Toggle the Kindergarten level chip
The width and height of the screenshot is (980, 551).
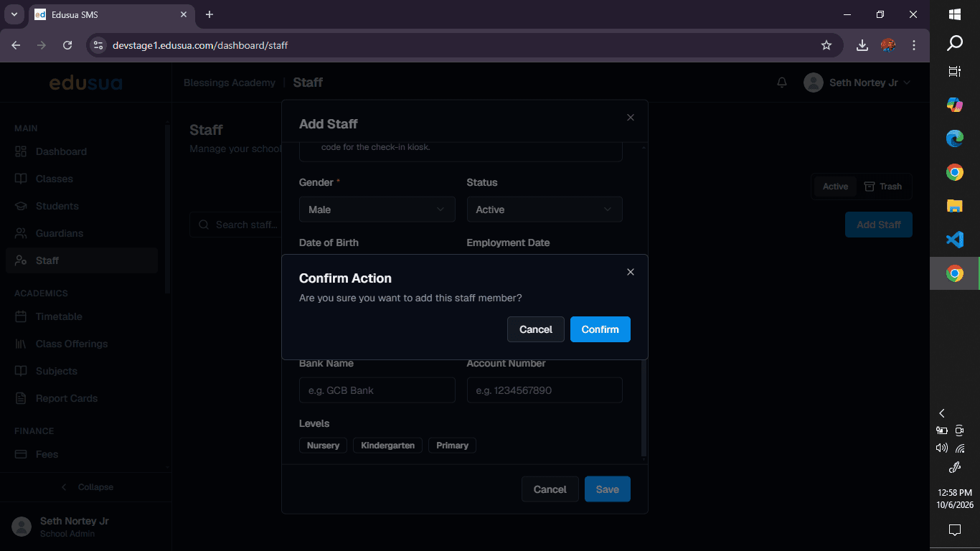point(387,446)
